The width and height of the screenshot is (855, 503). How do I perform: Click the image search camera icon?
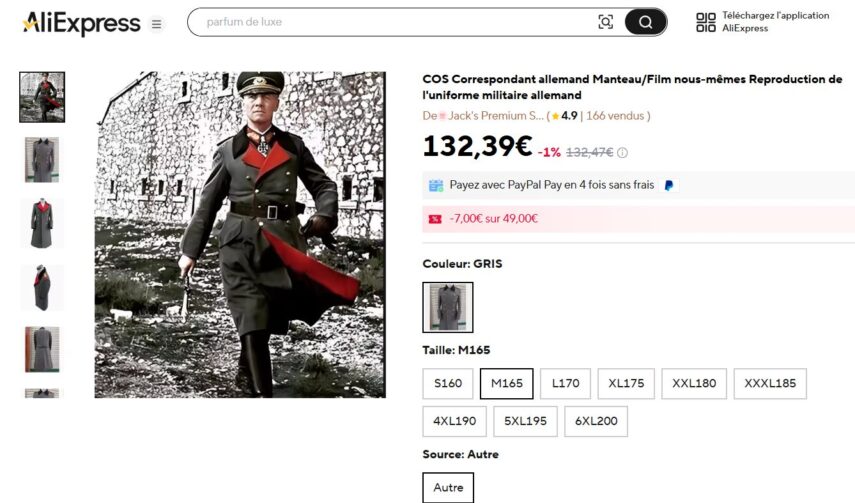click(x=605, y=22)
